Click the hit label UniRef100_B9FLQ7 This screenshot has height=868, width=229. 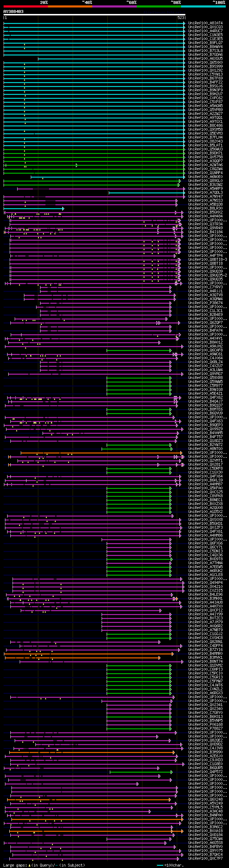pyautogui.click(x=205, y=43)
